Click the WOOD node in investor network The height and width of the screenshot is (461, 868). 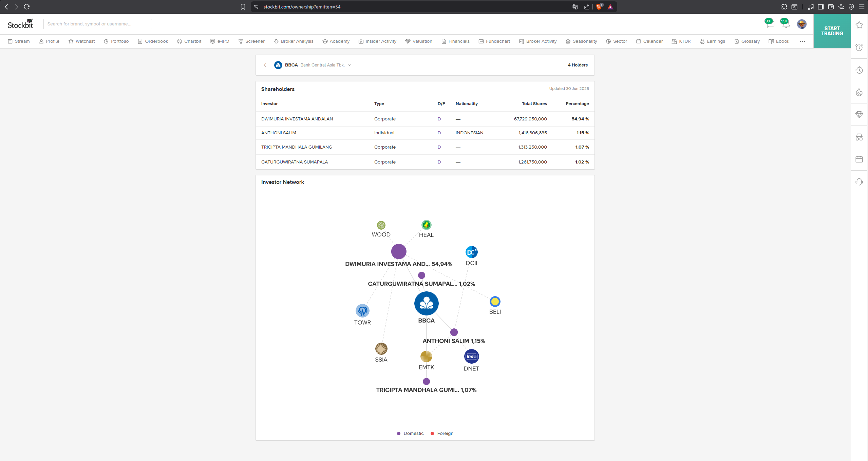(381, 225)
